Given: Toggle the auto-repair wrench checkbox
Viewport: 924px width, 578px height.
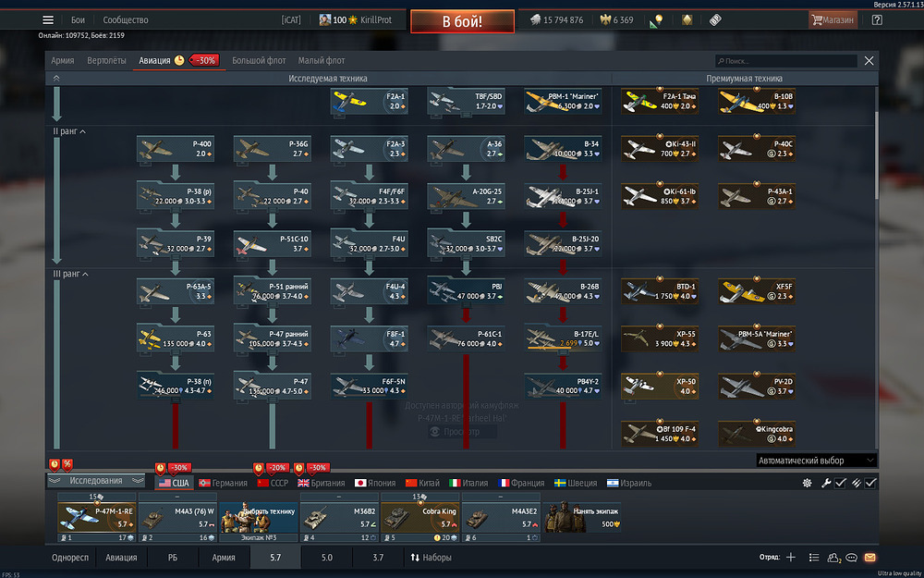Looking at the screenshot, I should click(x=840, y=483).
